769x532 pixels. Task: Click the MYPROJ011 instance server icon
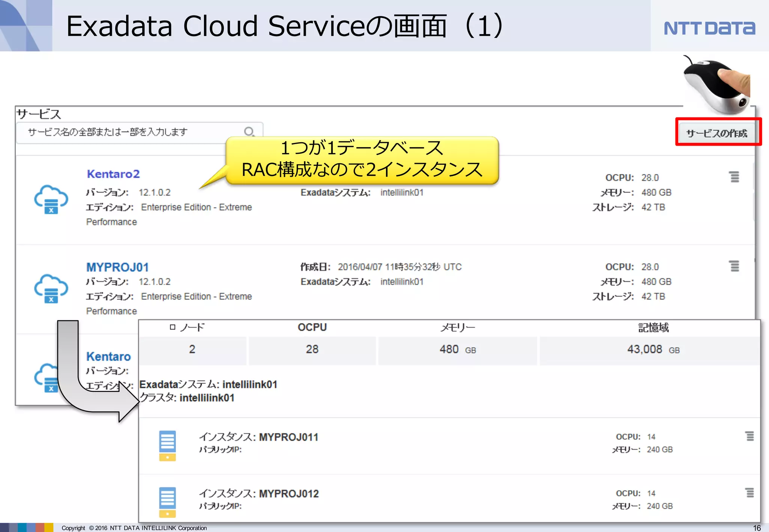pos(167,446)
